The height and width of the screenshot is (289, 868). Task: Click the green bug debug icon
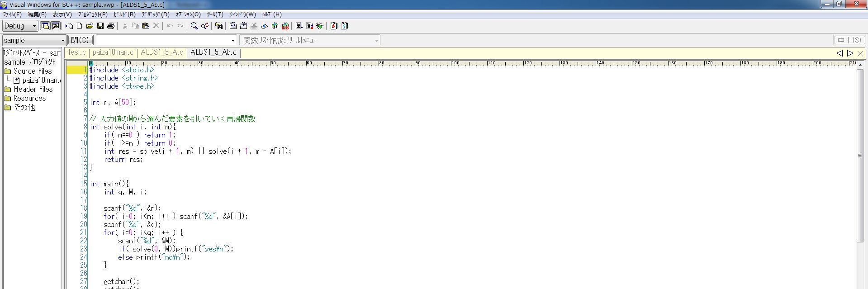[320, 26]
